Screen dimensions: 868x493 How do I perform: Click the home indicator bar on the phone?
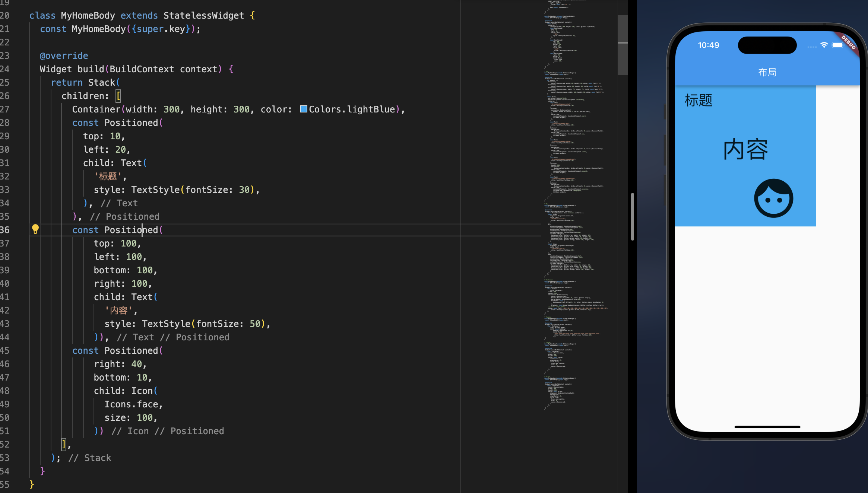(x=767, y=427)
